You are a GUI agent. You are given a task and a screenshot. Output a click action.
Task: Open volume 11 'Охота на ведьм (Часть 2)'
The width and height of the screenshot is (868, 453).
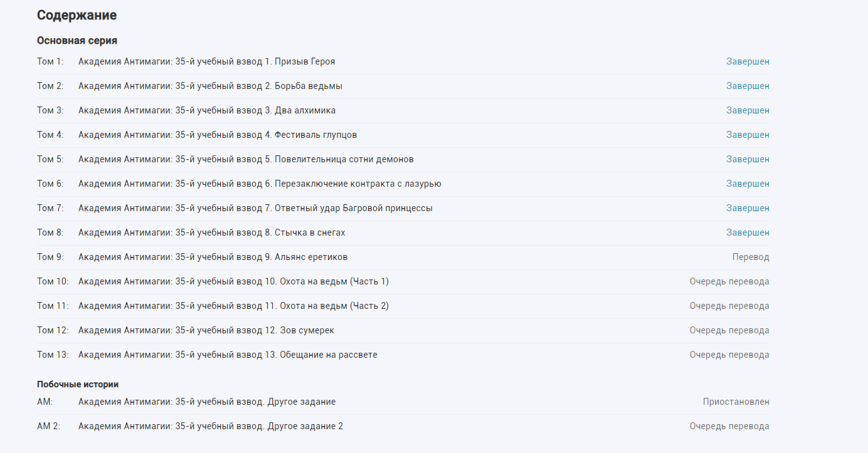[x=233, y=306]
